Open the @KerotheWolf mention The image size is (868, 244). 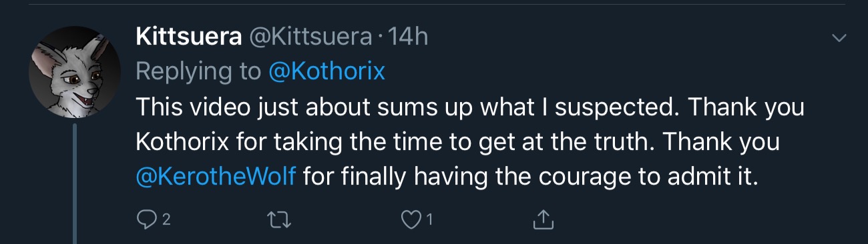click(216, 175)
